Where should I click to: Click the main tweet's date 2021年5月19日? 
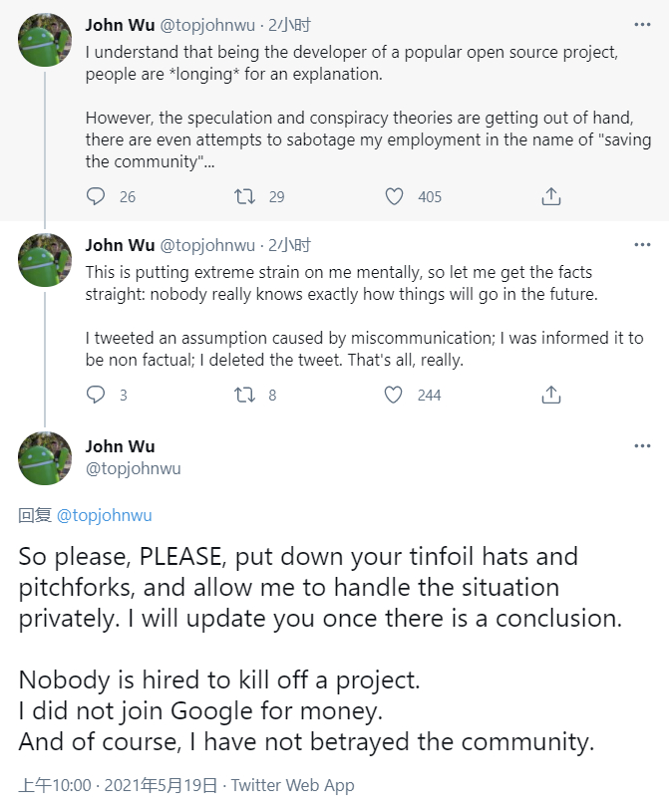[x=160, y=785]
